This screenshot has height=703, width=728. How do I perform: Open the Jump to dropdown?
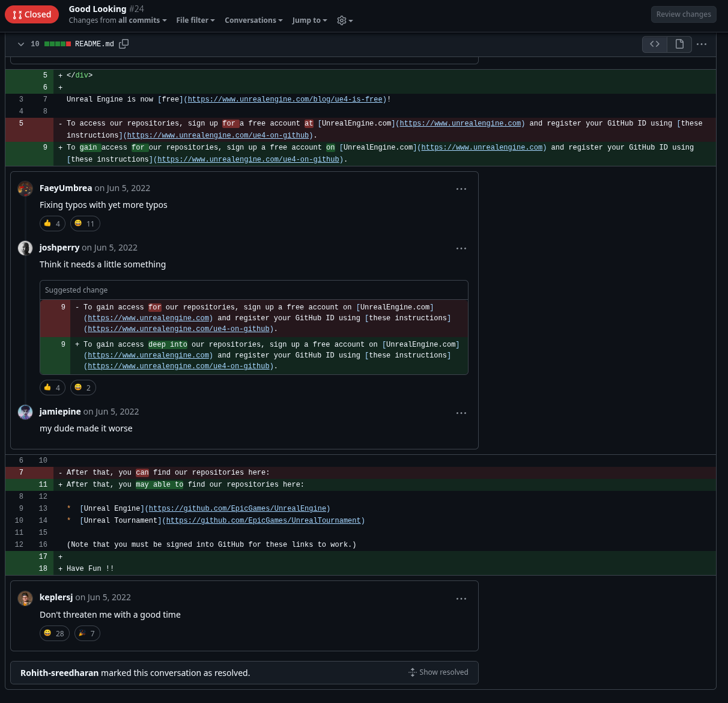point(309,20)
